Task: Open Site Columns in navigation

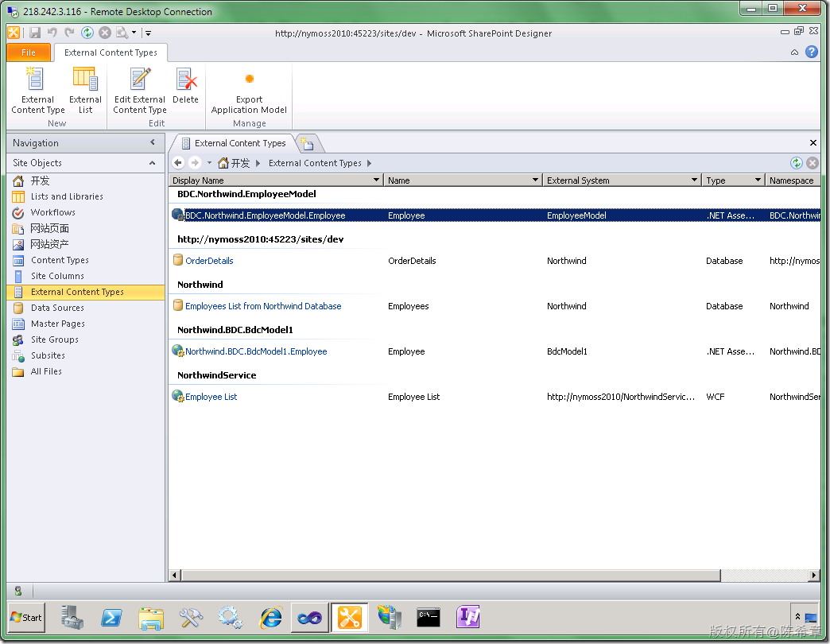Action: (57, 276)
